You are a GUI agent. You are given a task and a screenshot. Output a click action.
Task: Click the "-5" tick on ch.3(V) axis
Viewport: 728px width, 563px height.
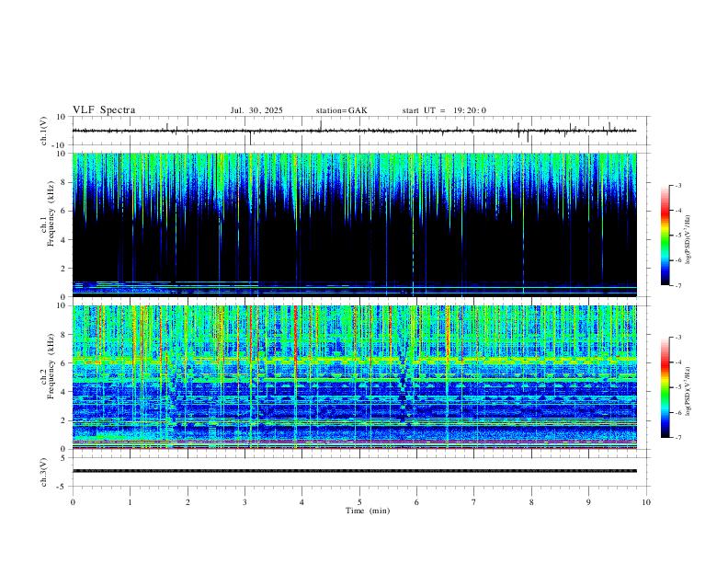63,487
